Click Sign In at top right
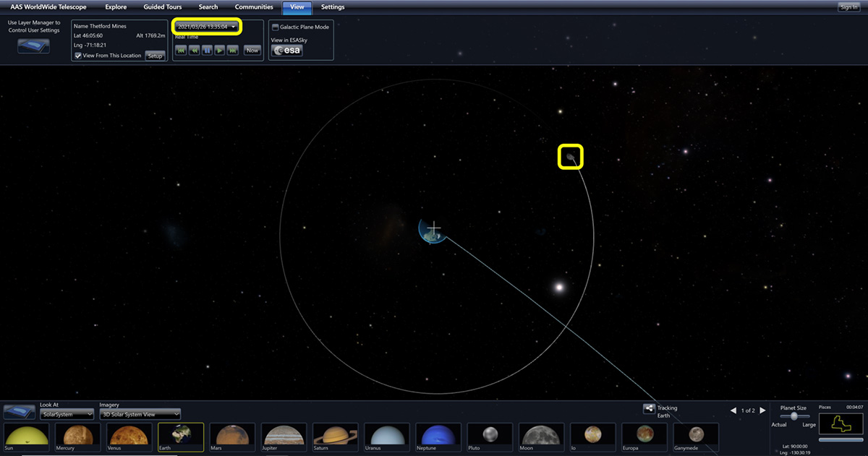 (848, 7)
